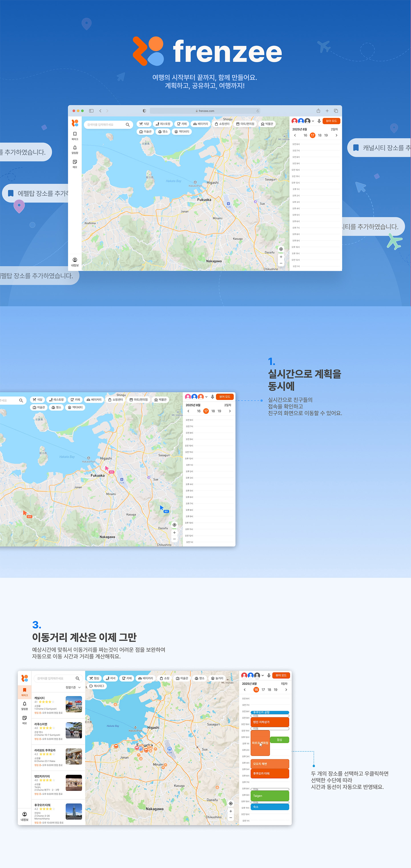Viewport: 411px width, 868px height.
Task: Click the green 점심 schedule block
Action: pos(279,740)
